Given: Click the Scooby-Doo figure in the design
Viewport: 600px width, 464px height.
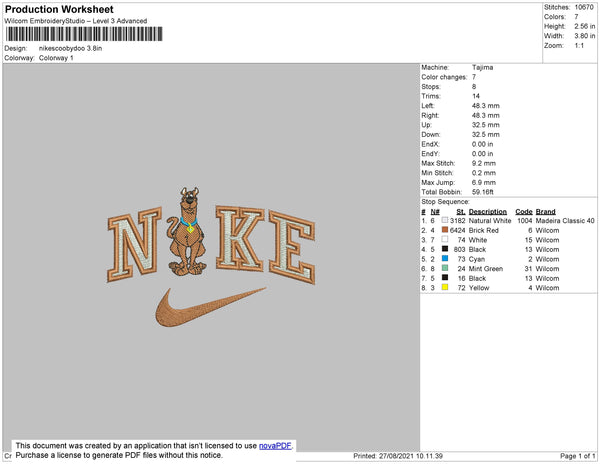Looking at the screenshot, I should (187, 231).
